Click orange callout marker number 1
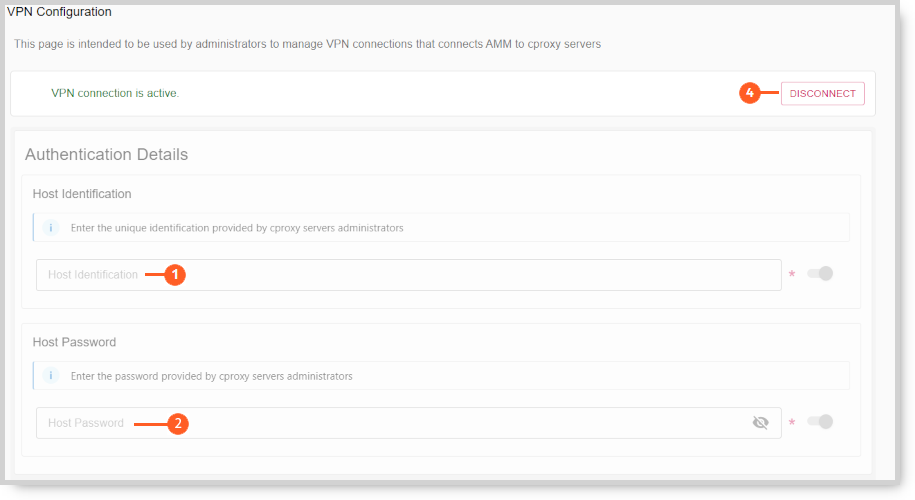915x500 pixels. (x=174, y=275)
